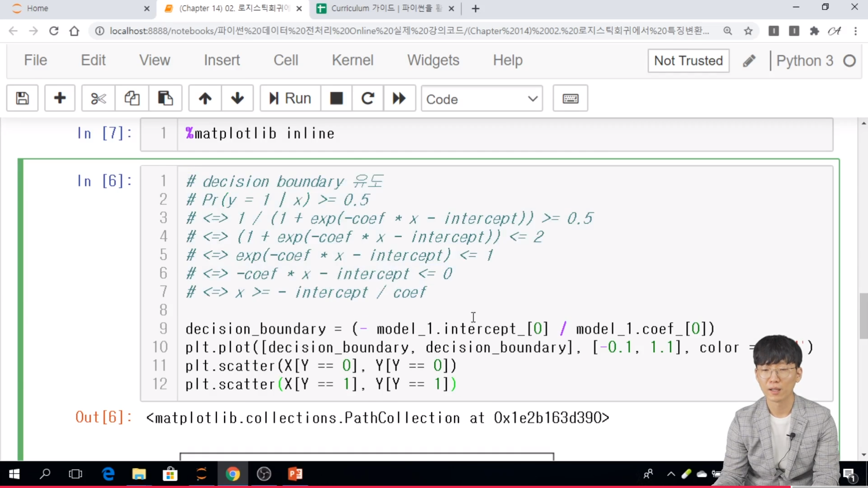Restart the kernel circular arrow icon
The height and width of the screenshot is (488, 868).
tap(368, 98)
